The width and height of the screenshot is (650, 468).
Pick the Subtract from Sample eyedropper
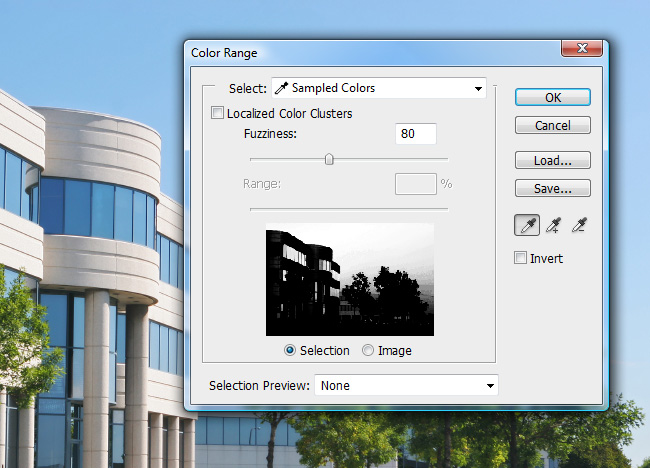click(x=579, y=225)
